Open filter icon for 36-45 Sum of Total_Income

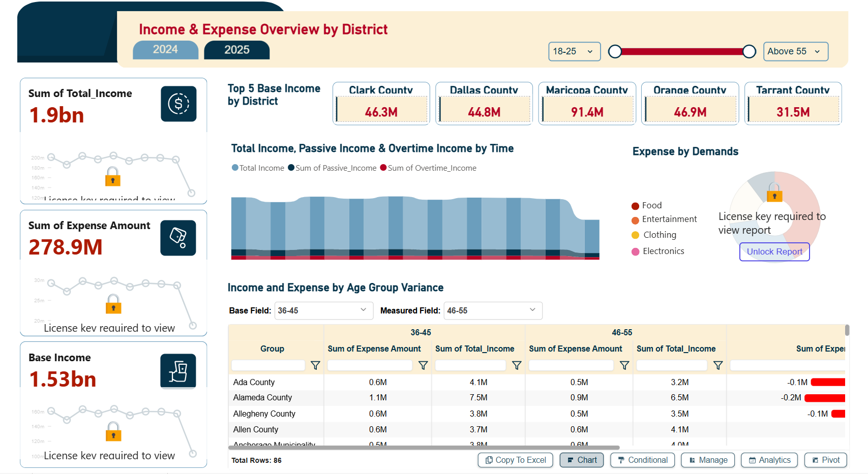pyautogui.click(x=517, y=365)
